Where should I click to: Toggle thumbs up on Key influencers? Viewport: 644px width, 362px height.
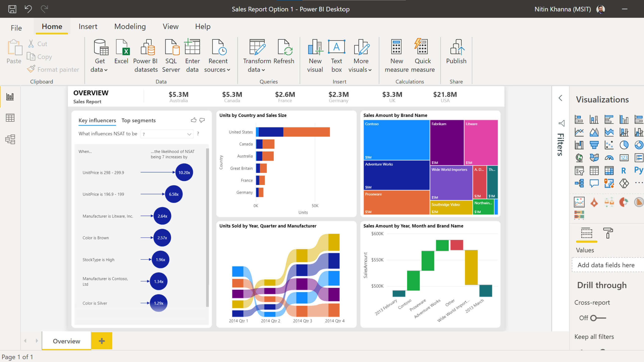point(194,120)
